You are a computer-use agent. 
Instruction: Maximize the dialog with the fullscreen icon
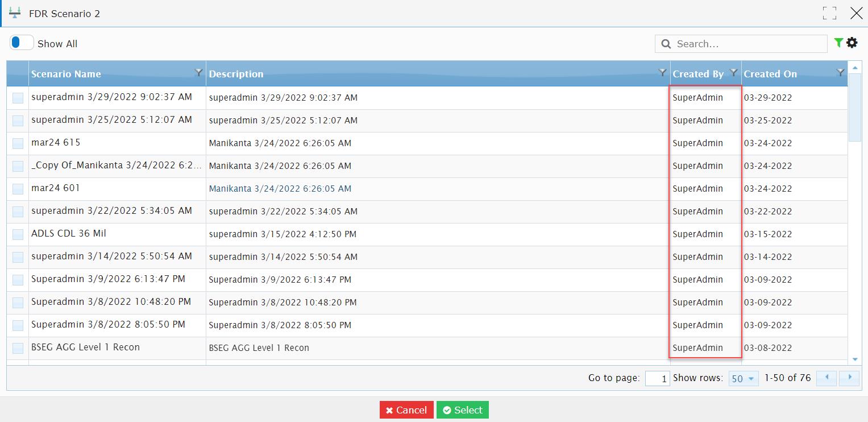(x=829, y=13)
